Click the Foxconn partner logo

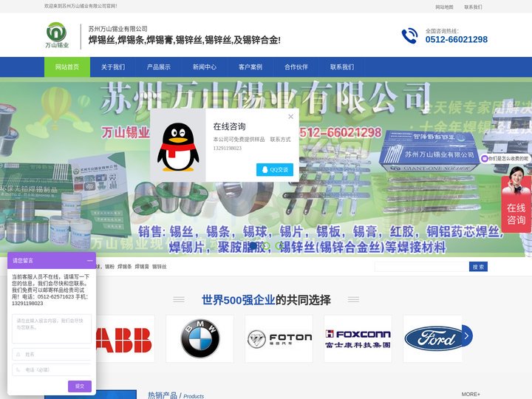point(358,338)
